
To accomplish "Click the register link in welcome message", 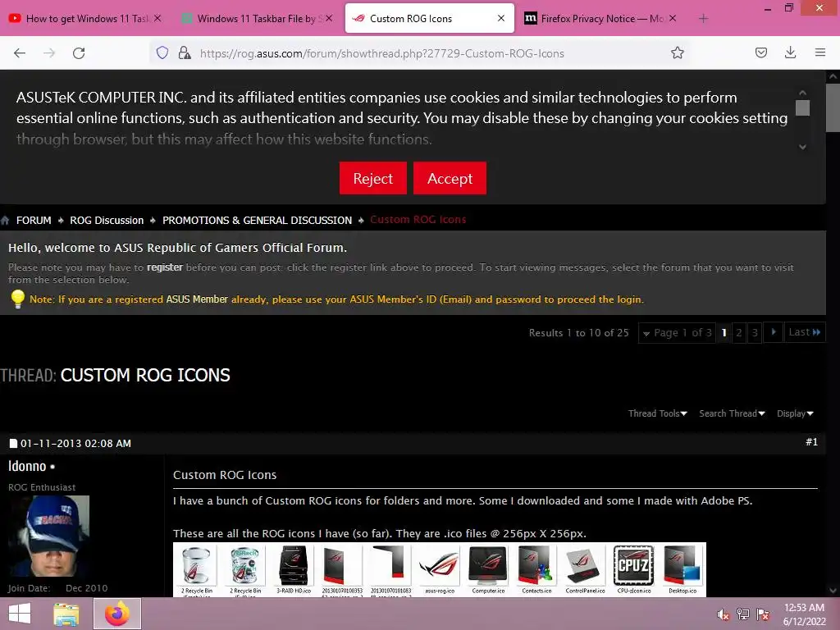I will [165, 267].
